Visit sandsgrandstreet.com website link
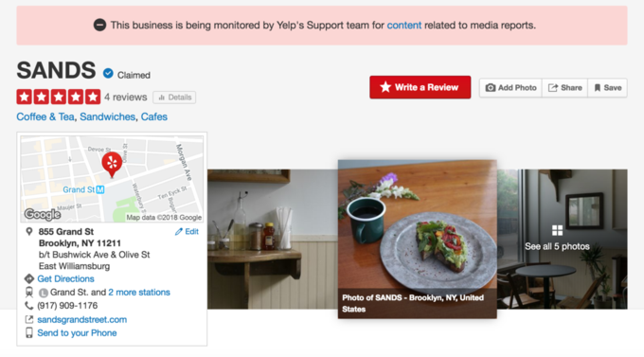 click(x=82, y=319)
